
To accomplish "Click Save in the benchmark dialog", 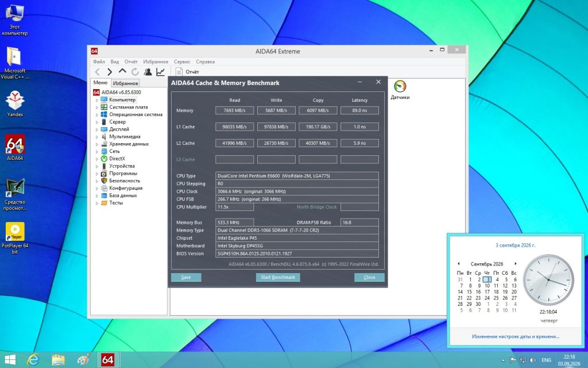I will (186, 277).
